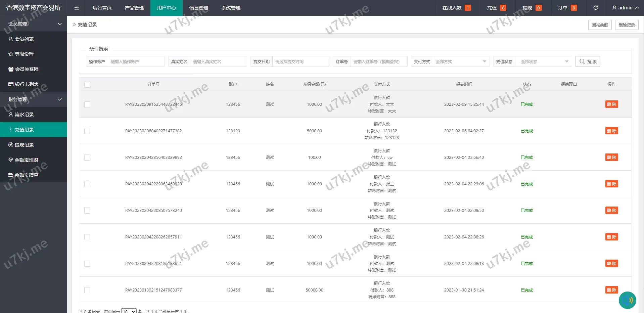
Task: Open 会员列表 via its user icon
Action: point(11,39)
